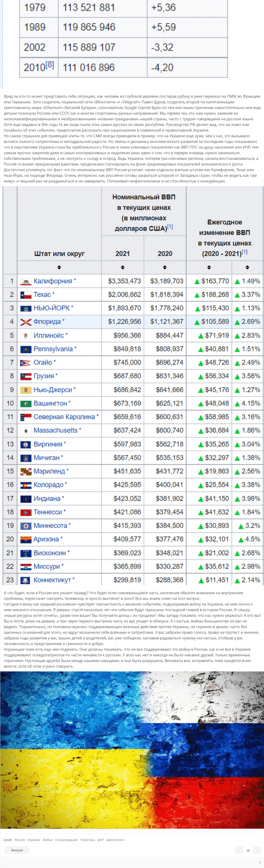Screen dimensions: 264x868
Task: Select the Длиннопост tag
Action: tap(116, 840)
